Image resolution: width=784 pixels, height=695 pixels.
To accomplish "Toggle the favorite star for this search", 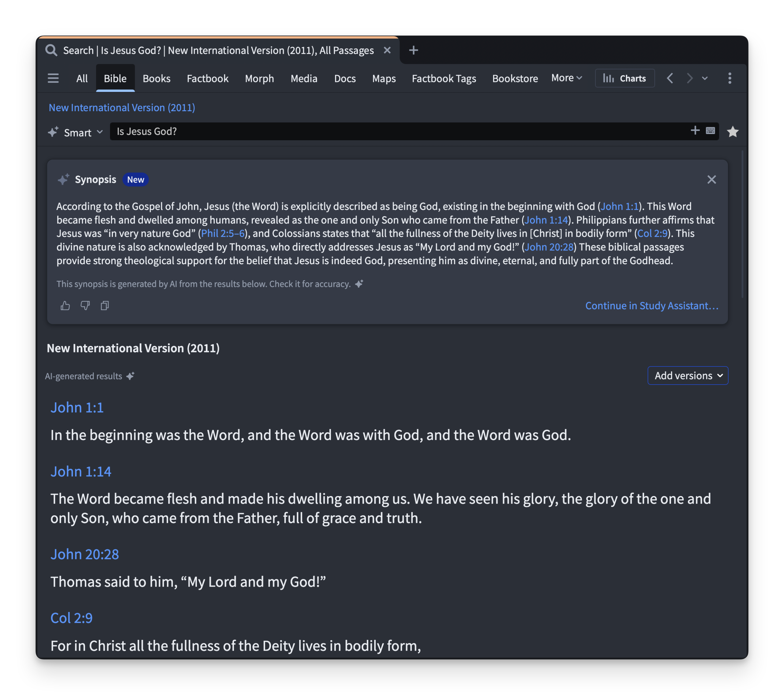I will 733,132.
